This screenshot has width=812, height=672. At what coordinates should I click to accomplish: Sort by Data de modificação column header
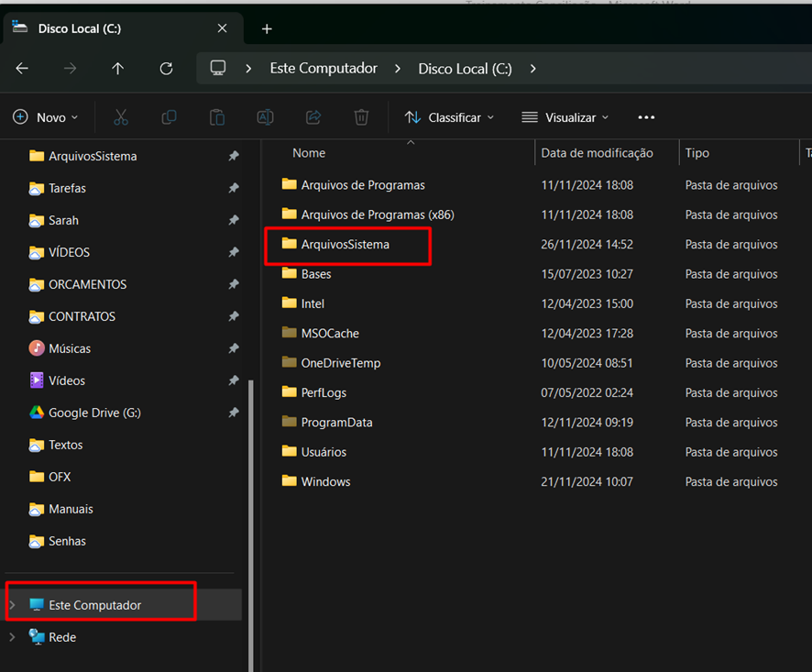(x=597, y=153)
